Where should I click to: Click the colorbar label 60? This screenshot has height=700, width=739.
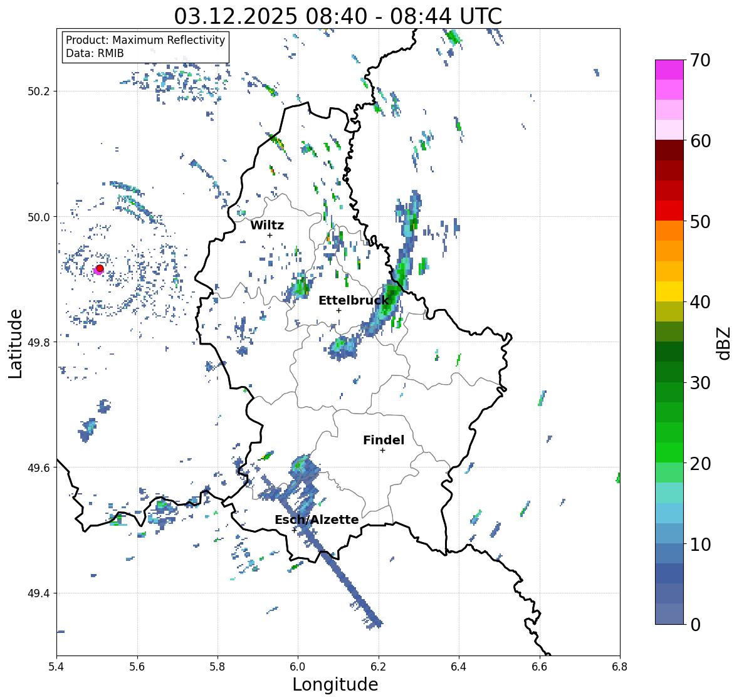tap(700, 141)
